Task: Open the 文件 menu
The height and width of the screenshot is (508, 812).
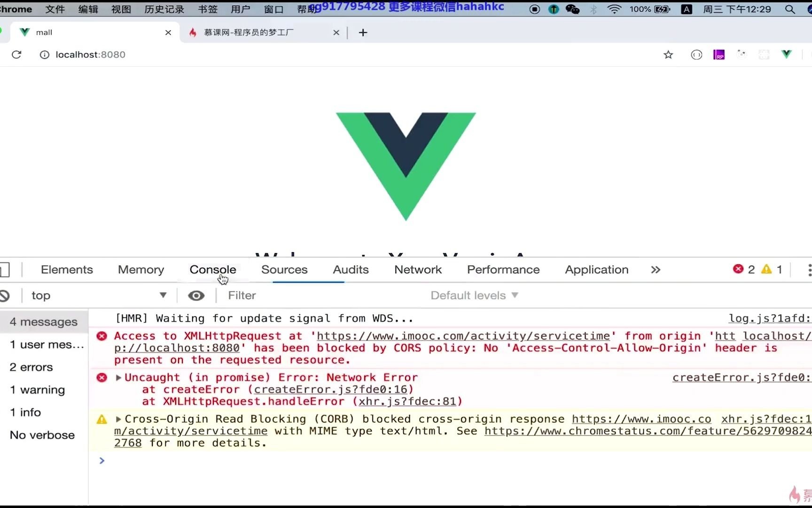Action: [x=55, y=9]
